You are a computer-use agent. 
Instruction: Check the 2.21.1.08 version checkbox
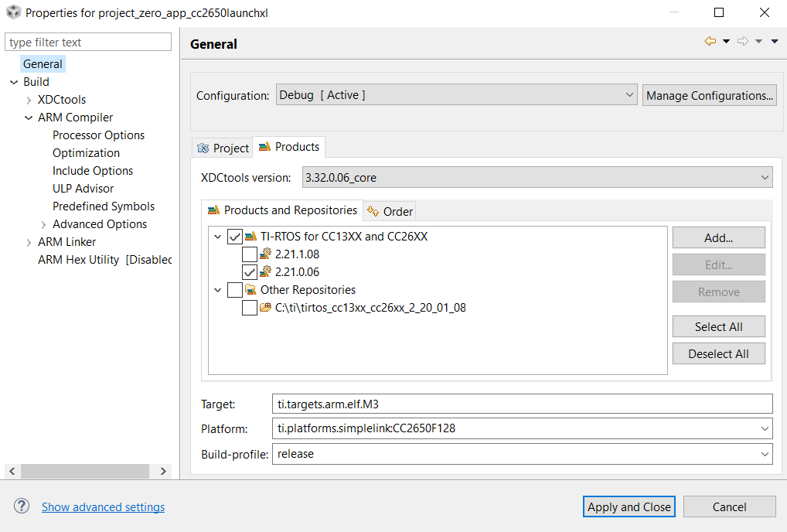click(x=250, y=254)
